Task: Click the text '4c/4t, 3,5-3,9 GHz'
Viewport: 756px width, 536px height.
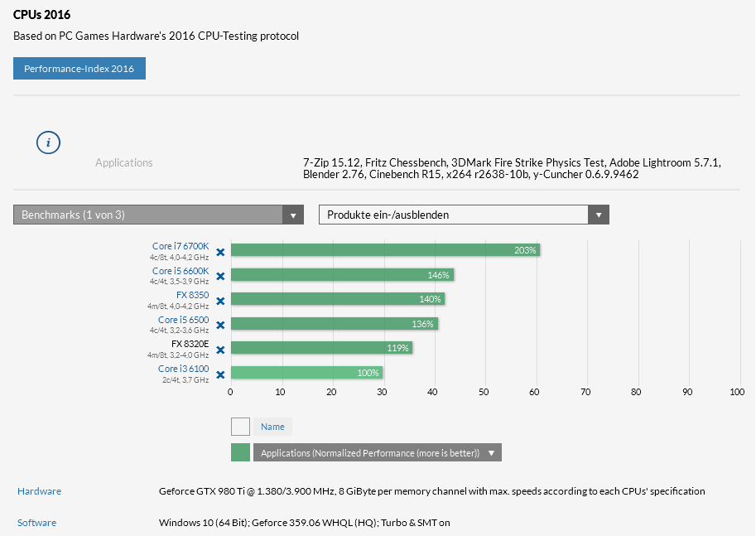Action: click(x=179, y=282)
